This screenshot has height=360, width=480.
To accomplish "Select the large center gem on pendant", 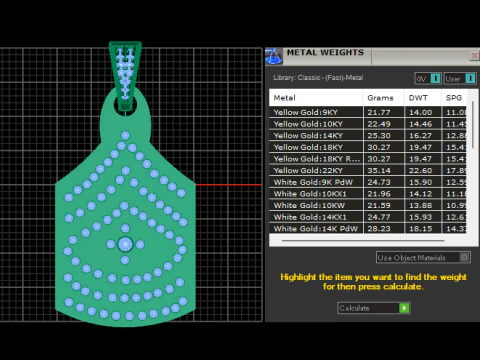I will [125, 244].
